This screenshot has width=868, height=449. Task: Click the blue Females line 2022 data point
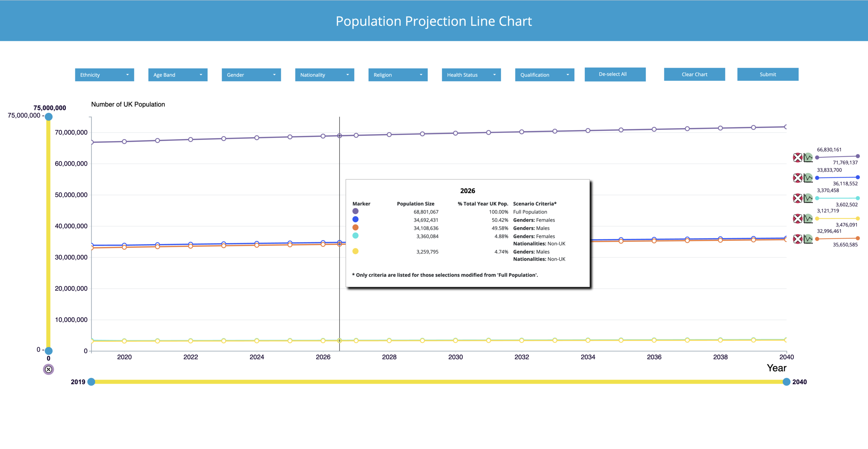click(191, 244)
